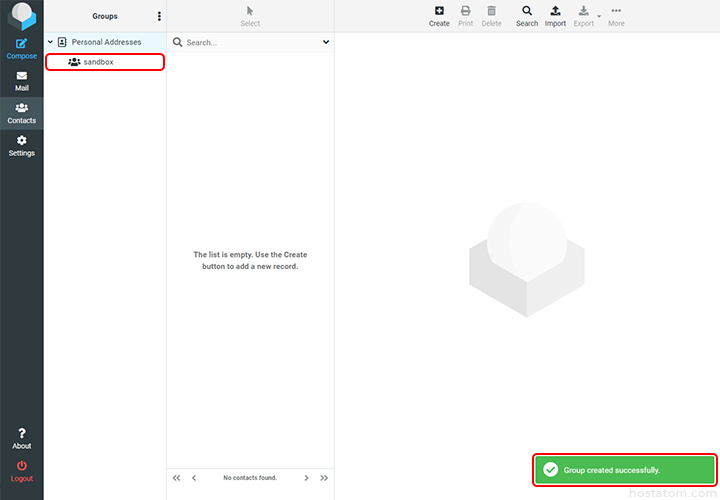This screenshot has width=720, height=500.
Task: Switch to the Contacts section
Action: tap(21, 113)
